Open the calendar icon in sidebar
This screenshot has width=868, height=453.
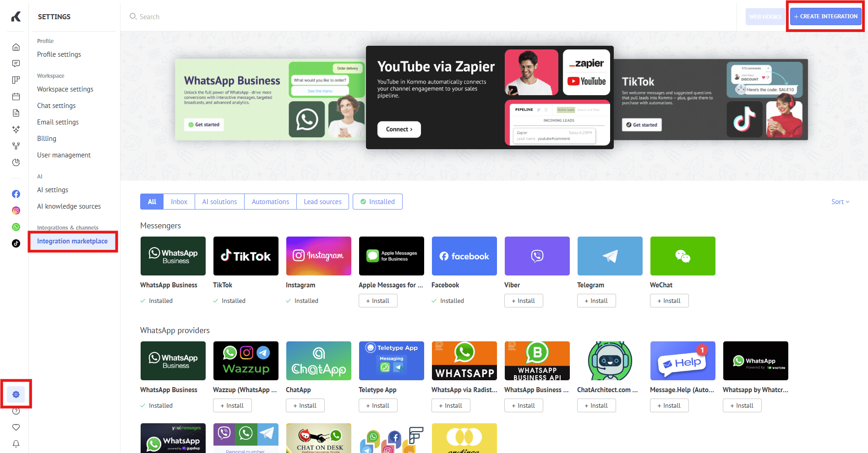coord(16,97)
